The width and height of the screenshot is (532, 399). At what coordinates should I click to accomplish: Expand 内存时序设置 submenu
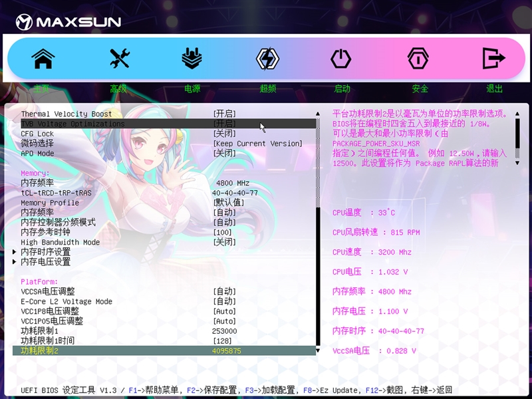[x=45, y=252]
